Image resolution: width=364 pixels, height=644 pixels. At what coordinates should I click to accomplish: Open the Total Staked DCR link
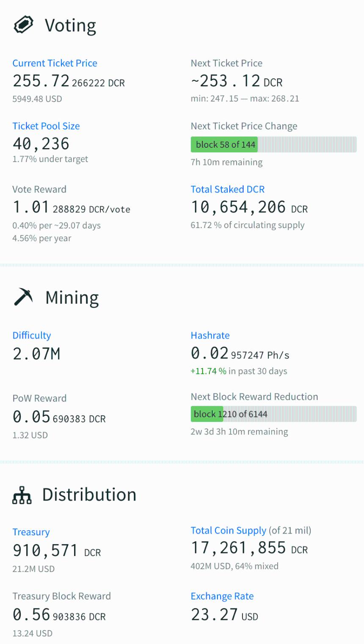[228, 189]
